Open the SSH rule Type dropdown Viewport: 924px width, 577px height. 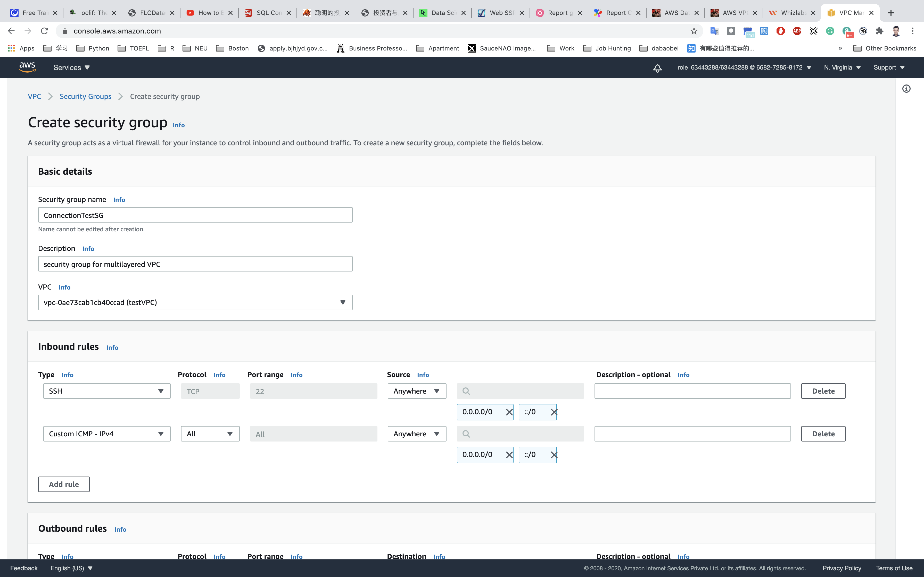pyautogui.click(x=106, y=391)
